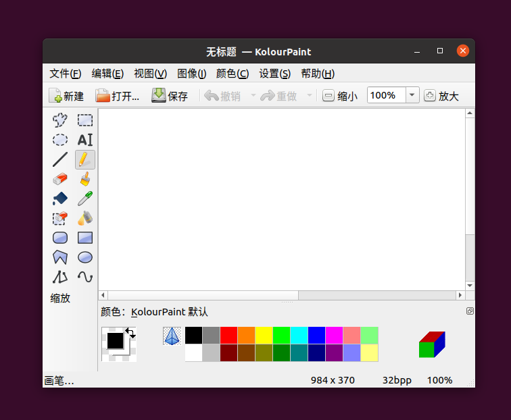The width and height of the screenshot is (511, 420).
Task: Select the Rounded Rectangle tool
Action: (x=60, y=238)
